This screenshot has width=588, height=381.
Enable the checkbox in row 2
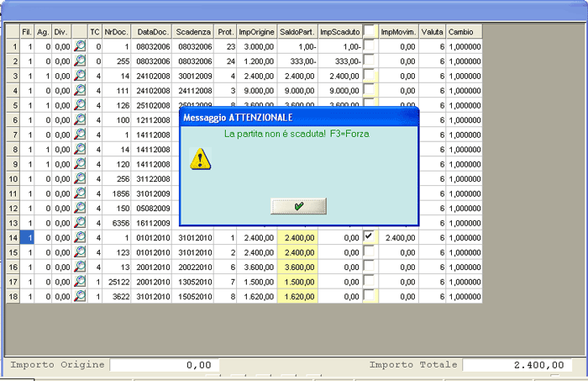(x=369, y=61)
